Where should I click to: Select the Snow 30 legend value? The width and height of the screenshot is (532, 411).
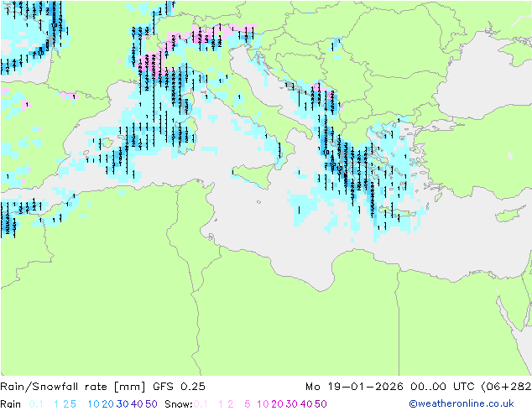(292, 404)
